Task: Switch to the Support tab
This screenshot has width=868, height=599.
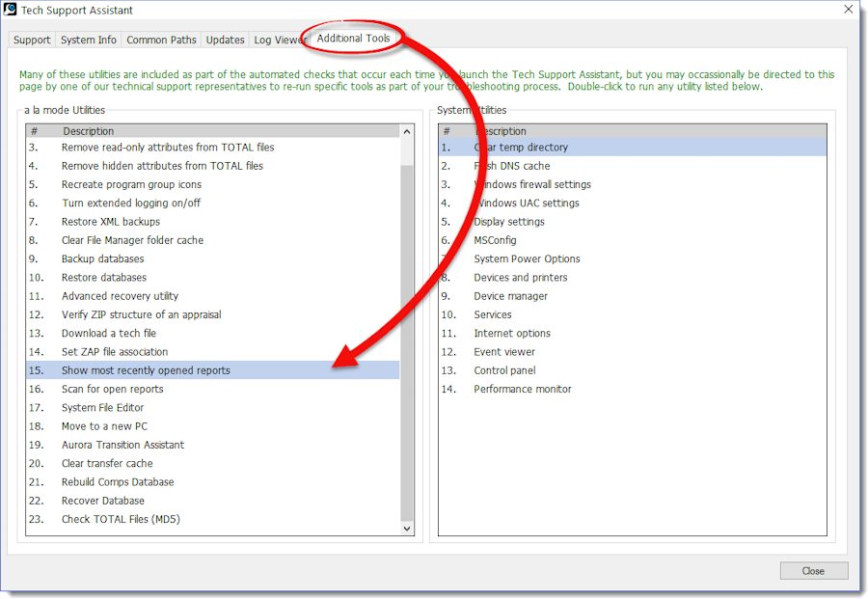Action: pos(32,40)
